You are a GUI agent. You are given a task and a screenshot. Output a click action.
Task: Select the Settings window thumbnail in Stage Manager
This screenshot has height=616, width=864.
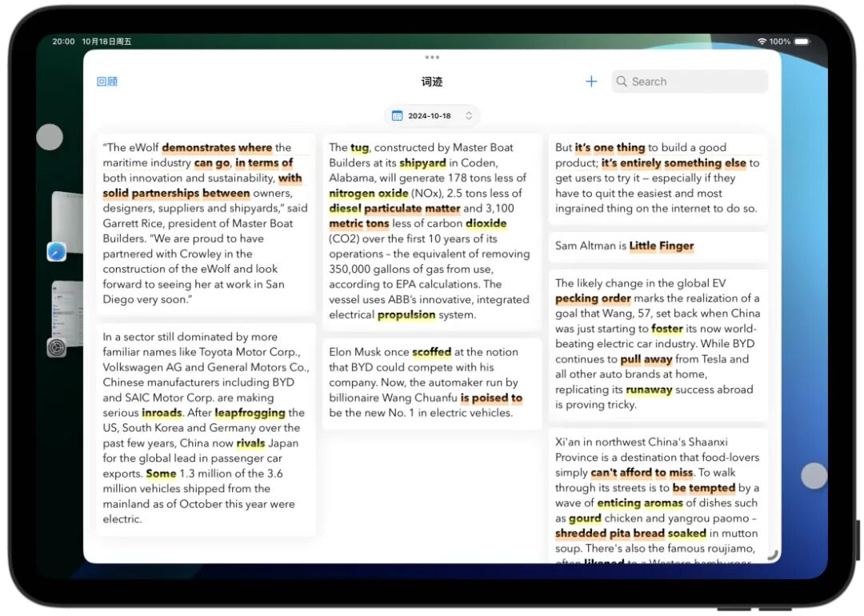point(67,313)
